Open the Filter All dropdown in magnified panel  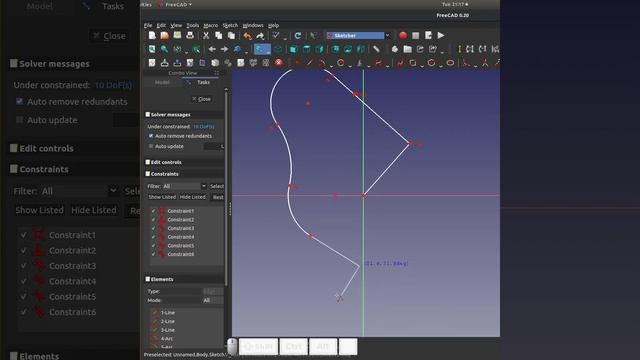(79, 191)
